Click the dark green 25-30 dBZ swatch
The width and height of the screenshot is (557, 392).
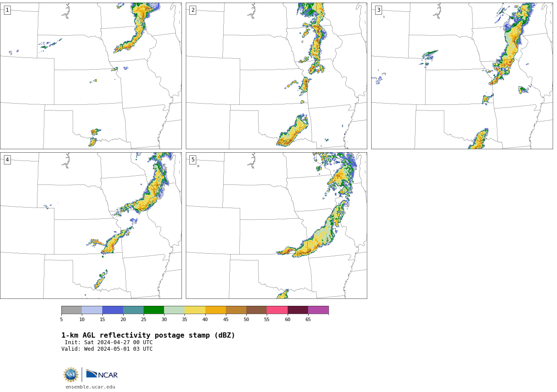tap(154, 310)
